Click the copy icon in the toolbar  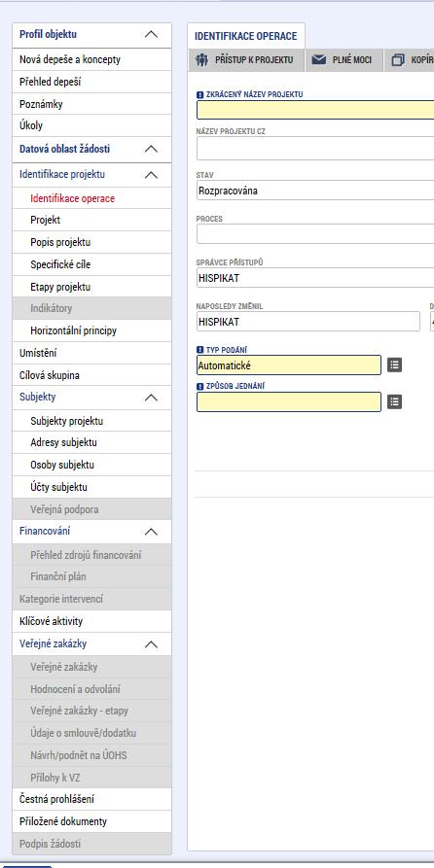click(397, 60)
